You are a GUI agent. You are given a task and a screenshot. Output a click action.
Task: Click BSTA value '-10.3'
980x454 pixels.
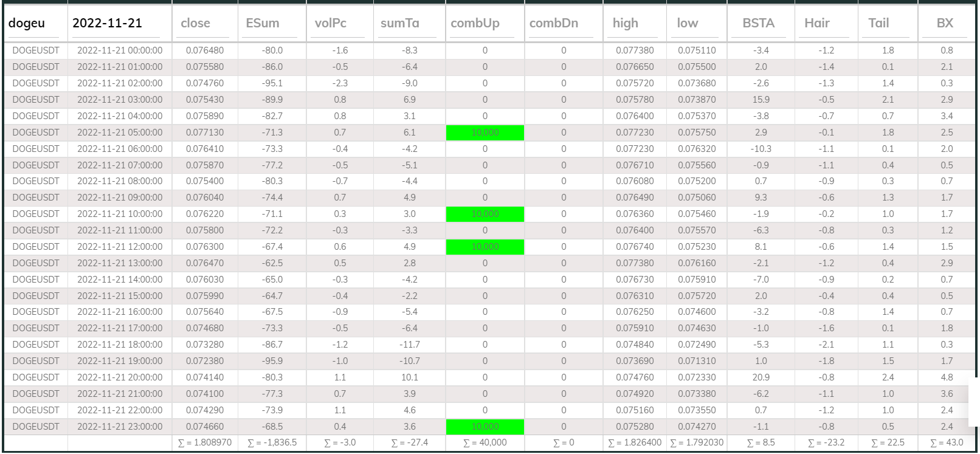(x=761, y=149)
